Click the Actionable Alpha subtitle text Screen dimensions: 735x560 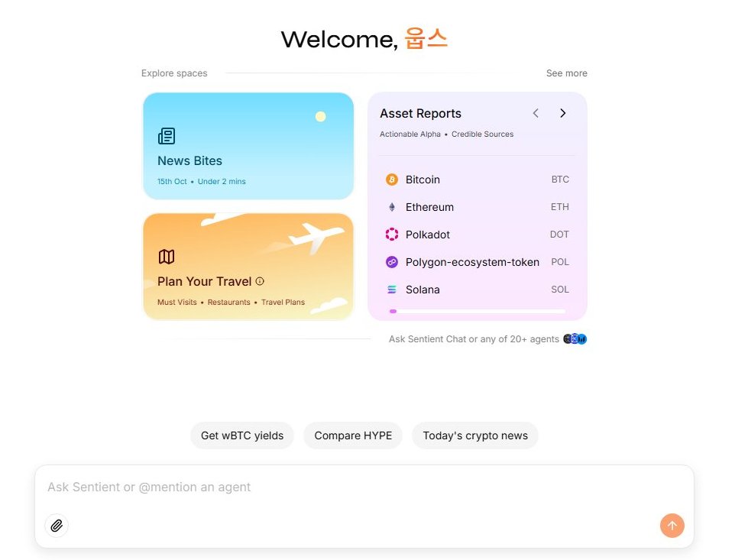(410, 134)
